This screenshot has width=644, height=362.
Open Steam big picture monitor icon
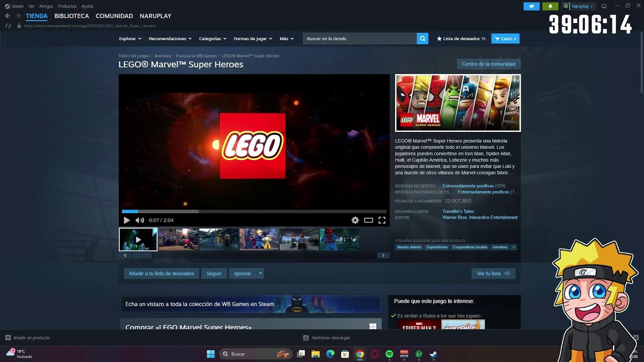click(604, 6)
